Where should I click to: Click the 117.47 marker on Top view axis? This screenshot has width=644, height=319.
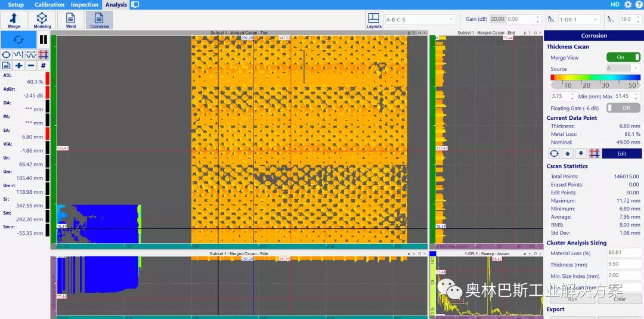63,148
